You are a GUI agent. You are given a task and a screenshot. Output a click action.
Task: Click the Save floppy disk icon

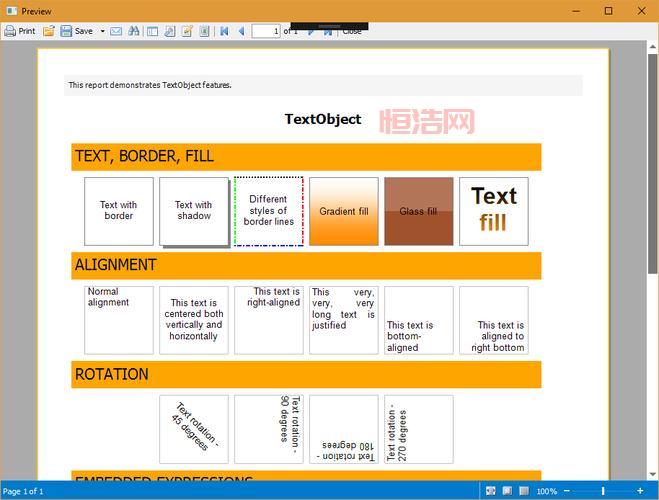(66, 31)
